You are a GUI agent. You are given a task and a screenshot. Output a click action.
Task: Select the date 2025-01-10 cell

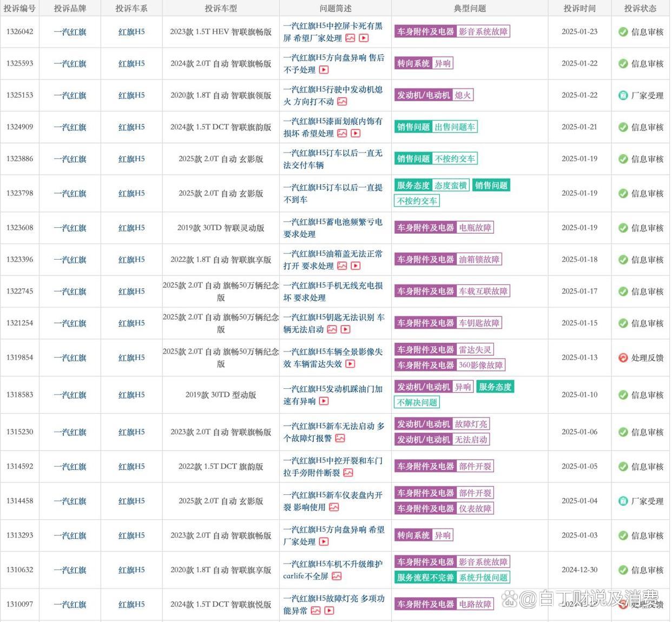579,395
